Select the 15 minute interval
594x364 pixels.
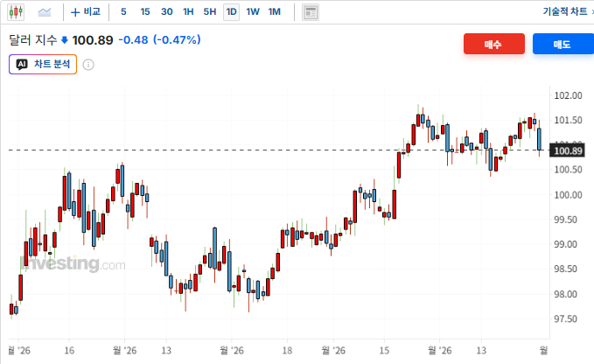pyautogui.click(x=145, y=12)
